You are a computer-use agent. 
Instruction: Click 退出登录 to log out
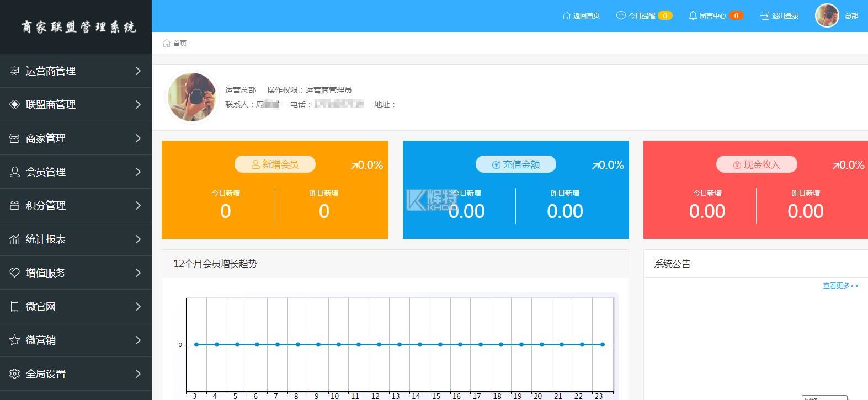780,16
